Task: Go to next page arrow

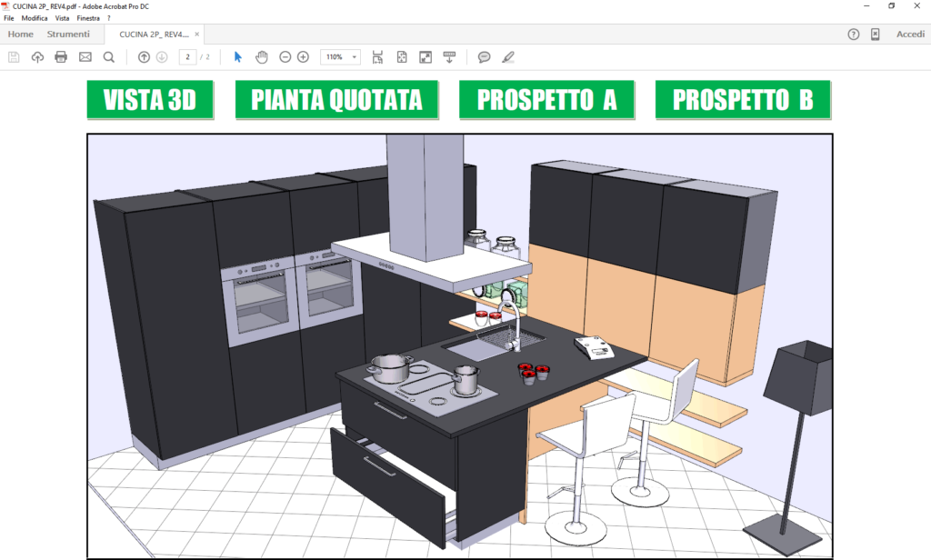Action: coord(162,57)
